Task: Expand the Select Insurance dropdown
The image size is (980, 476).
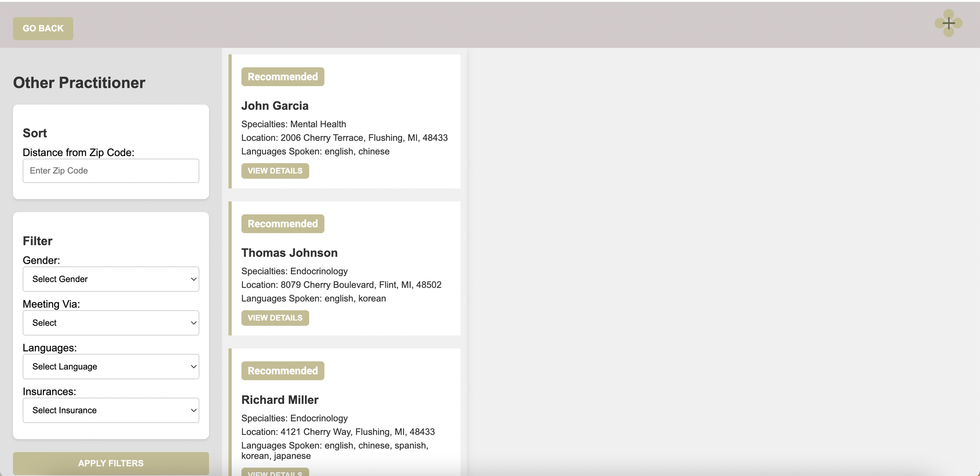Action: (111, 410)
